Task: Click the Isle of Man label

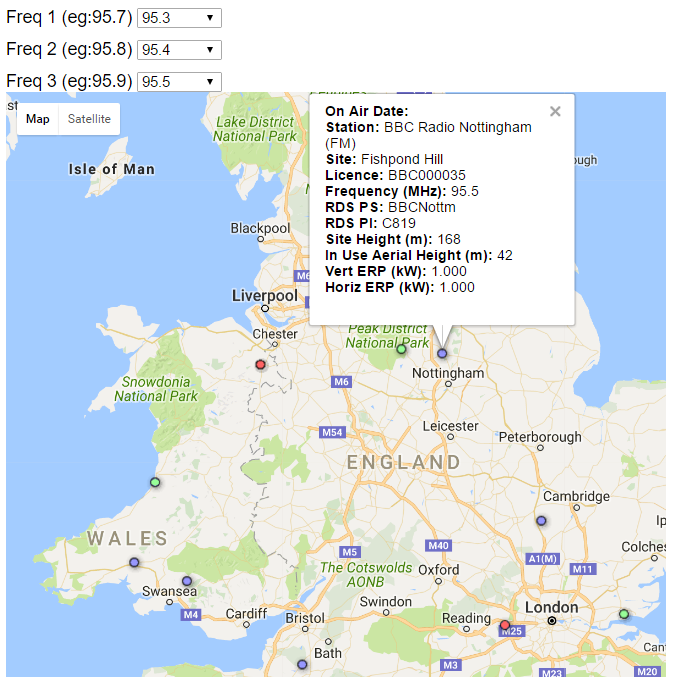Action: (x=112, y=169)
